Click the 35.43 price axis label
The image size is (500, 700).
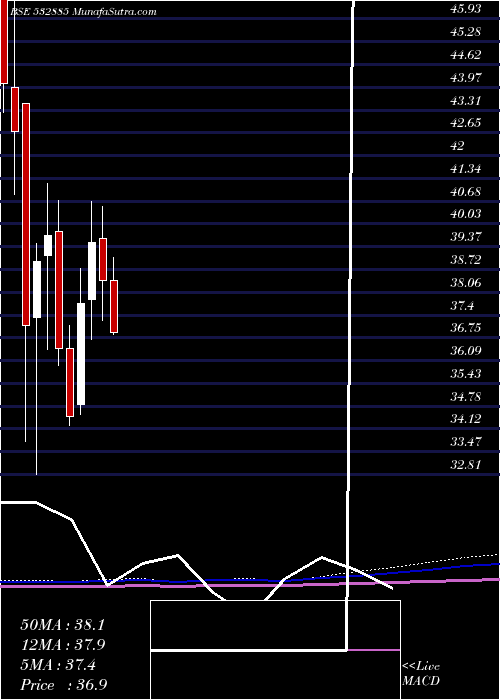tap(466, 373)
